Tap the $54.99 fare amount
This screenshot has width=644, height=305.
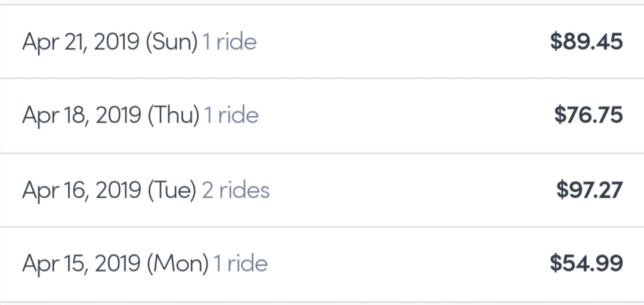pyautogui.click(x=586, y=263)
